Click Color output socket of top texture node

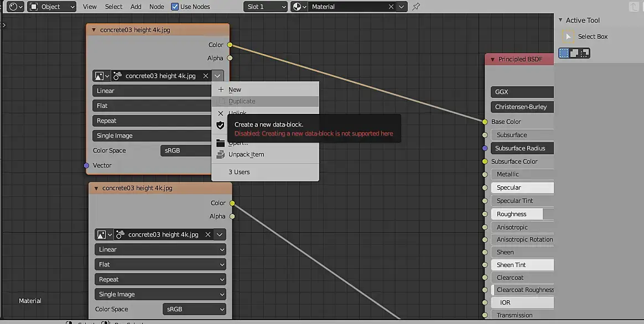tap(230, 45)
